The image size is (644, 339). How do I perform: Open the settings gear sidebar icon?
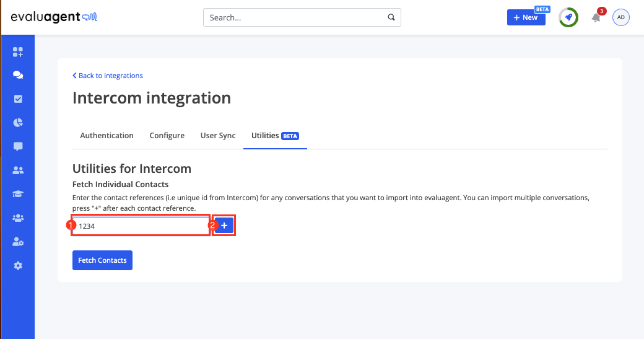coord(18,265)
